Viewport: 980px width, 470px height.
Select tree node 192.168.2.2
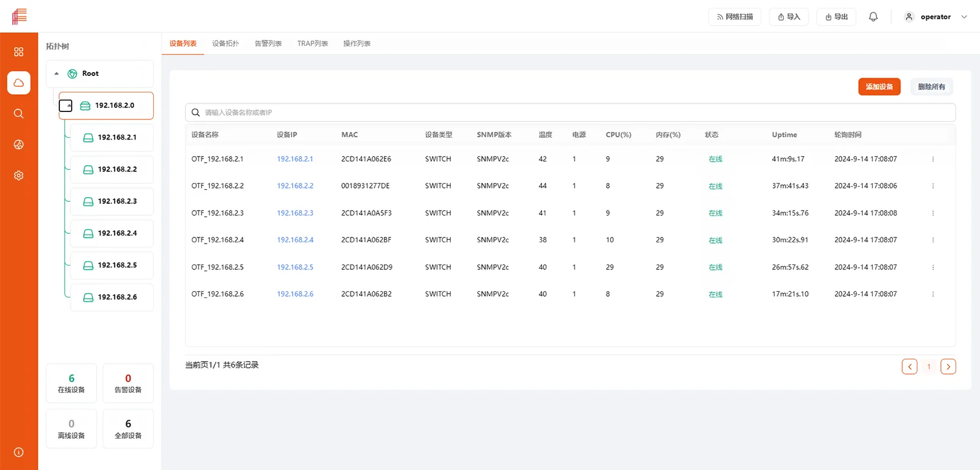(x=112, y=170)
